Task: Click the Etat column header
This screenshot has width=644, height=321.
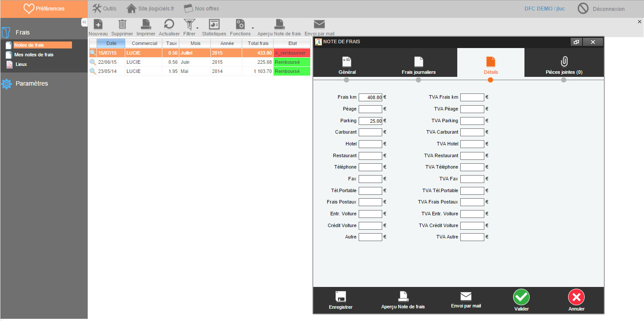Action: [292, 43]
